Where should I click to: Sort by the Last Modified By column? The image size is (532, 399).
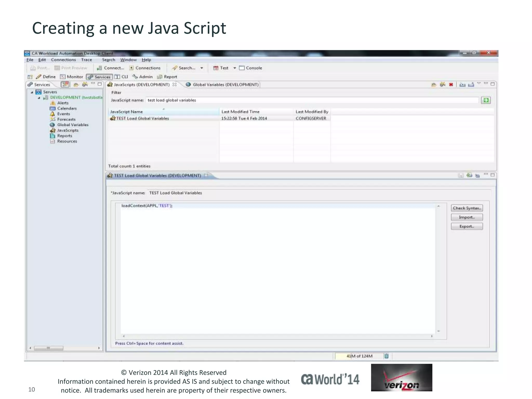point(312,112)
